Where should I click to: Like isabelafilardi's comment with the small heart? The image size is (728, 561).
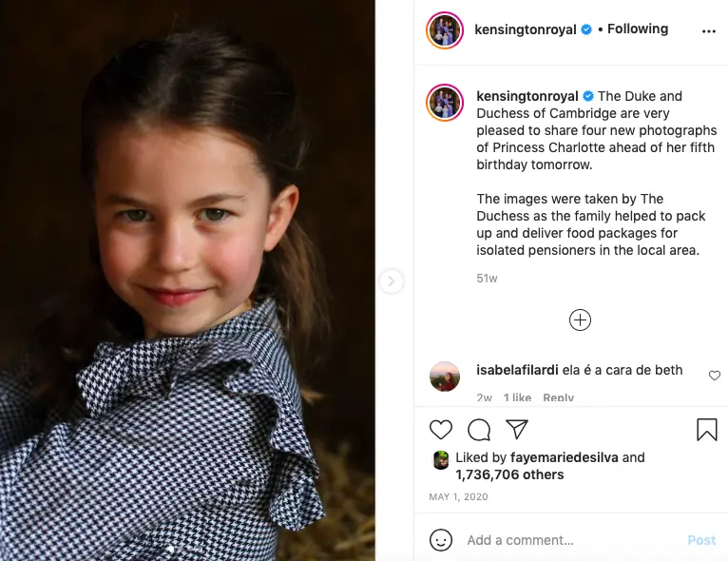(x=715, y=376)
